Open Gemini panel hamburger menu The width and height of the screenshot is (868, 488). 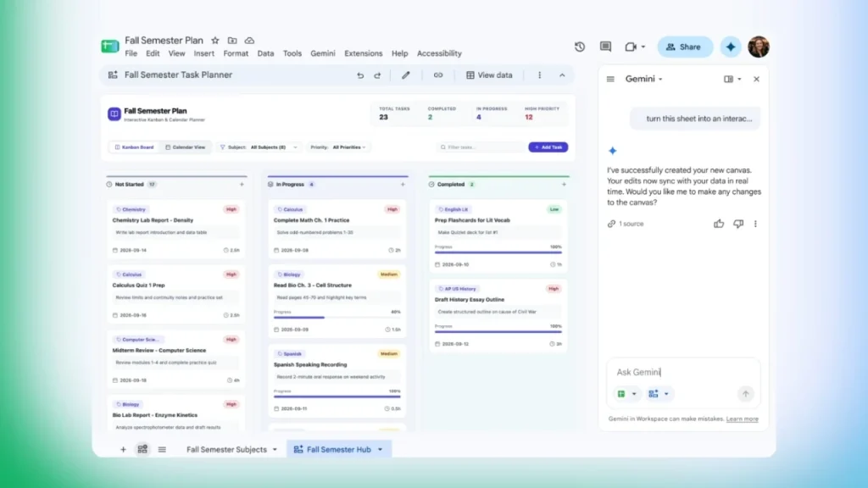(x=610, y=79)
